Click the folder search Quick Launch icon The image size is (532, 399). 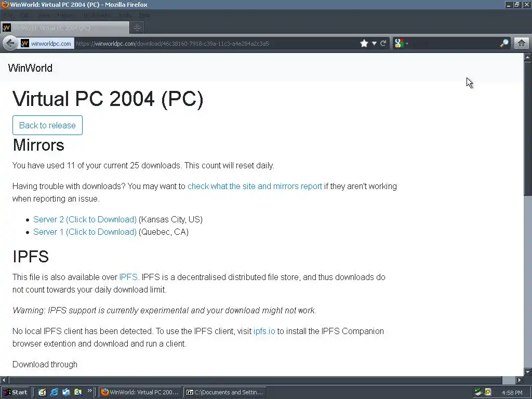tap(78, 392)
